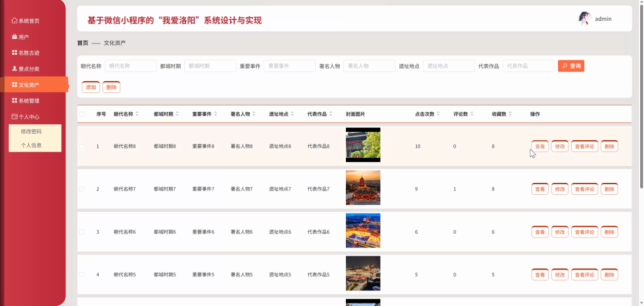Viewport: 644px width, 306px height.
Task: Click the 添加 button
Action: click(x=91, y=87)
